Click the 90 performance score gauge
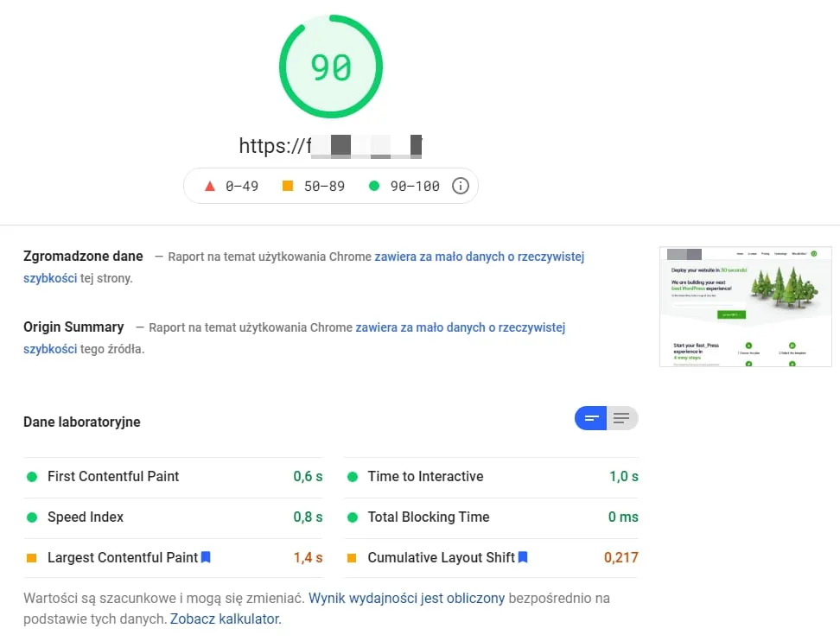This screenshot has width=840, height=641. point(331,66)
